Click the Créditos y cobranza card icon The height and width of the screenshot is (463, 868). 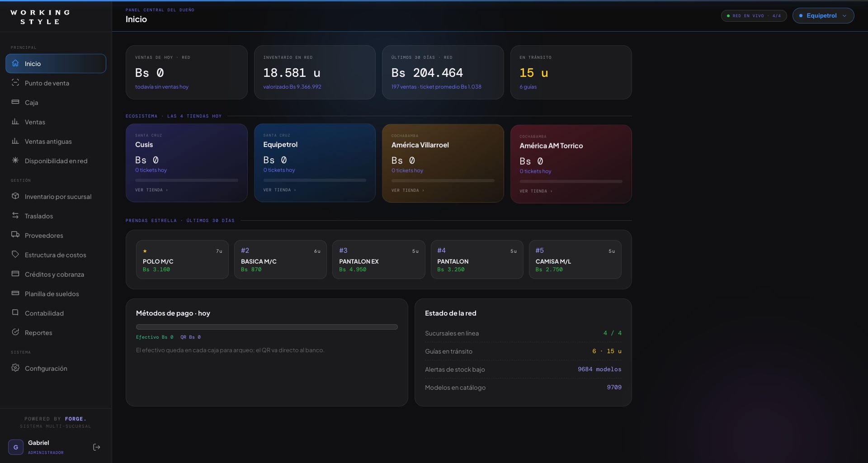point(15,274)
